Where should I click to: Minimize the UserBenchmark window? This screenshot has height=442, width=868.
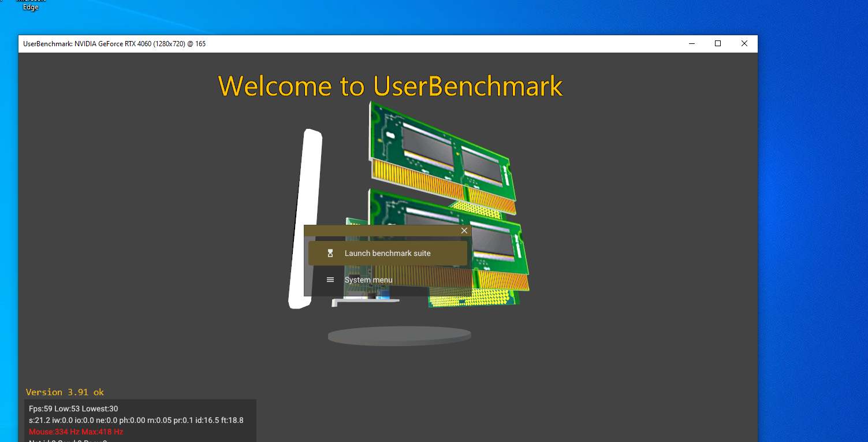point(691,43)
